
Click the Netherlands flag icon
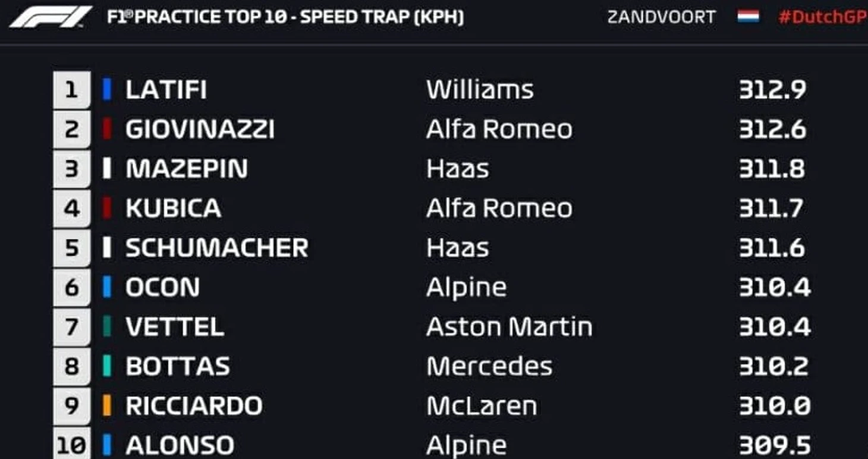coord(748,16)
